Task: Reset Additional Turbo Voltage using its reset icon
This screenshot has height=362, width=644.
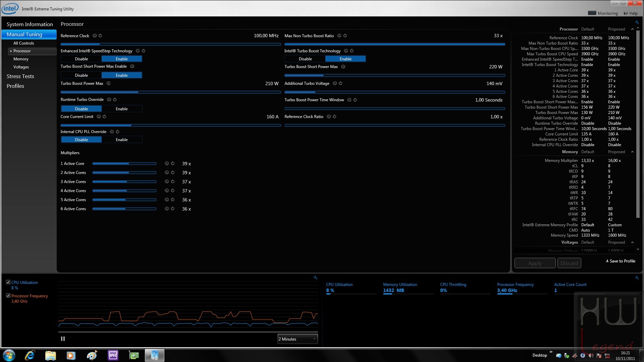Action: (340, 83)
